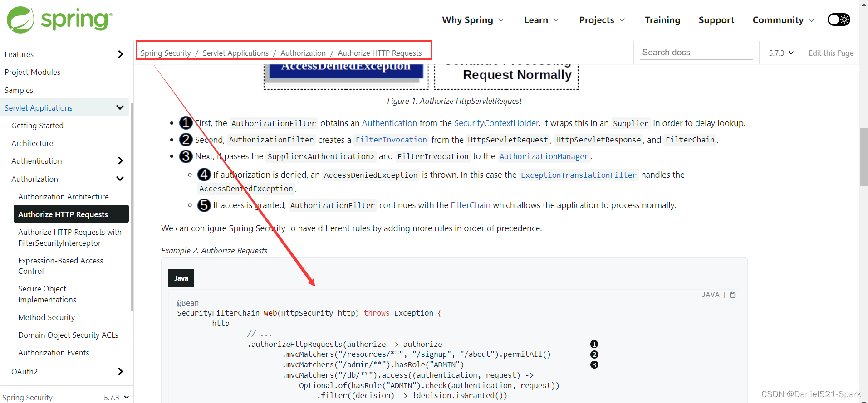Screen dimensions: 868x403
Task: Open the Learn dropdown menu
Action: pyautogui.click(x=542, y=20)
